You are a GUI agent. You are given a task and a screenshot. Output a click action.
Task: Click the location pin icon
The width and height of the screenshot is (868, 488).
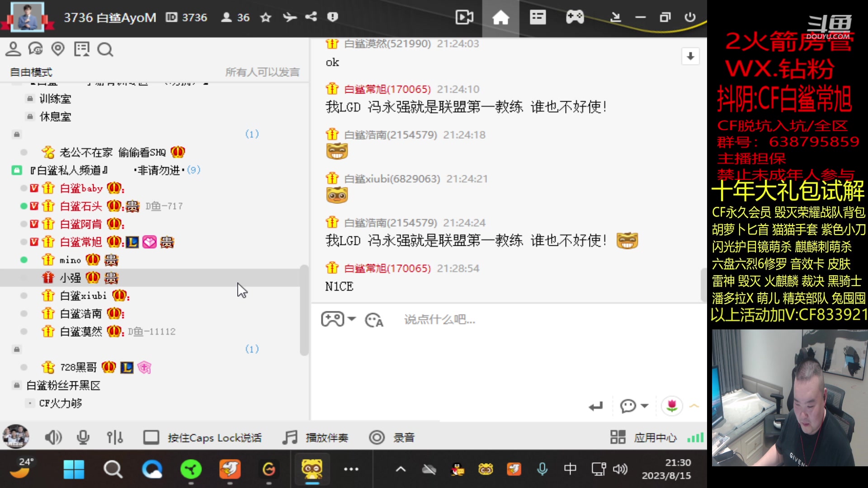[58, 48]
